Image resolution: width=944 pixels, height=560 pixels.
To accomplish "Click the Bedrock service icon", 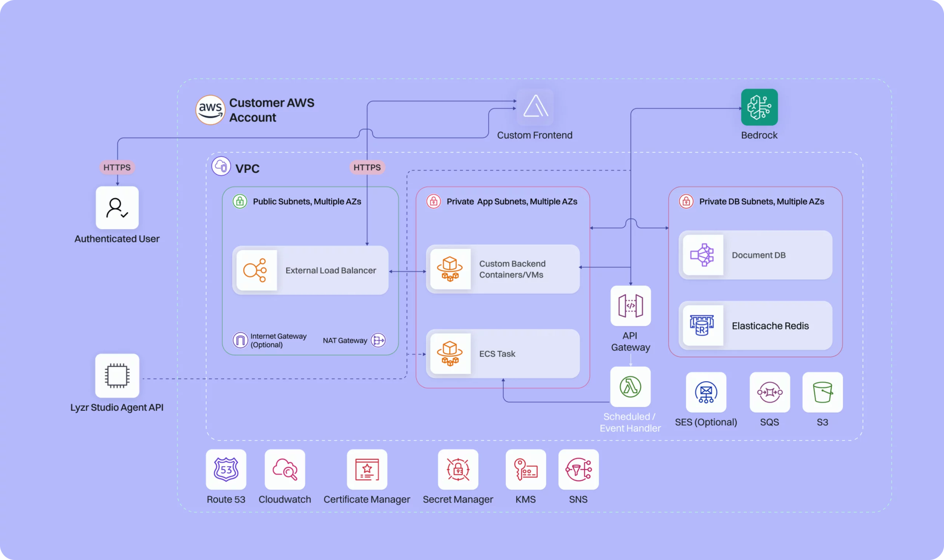I will [x=759, y=107].
